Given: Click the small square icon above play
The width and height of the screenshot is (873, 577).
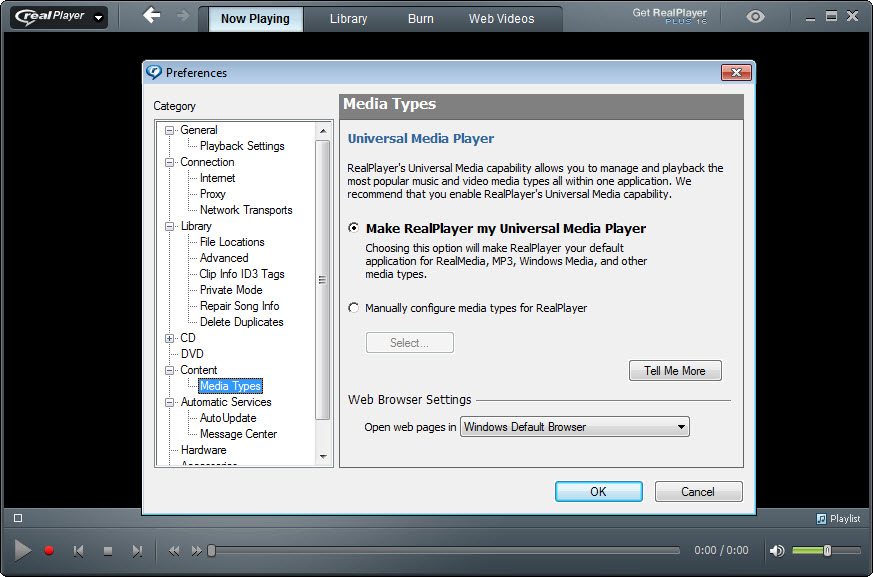Looking at the screenshot, I should pos(18,518).
